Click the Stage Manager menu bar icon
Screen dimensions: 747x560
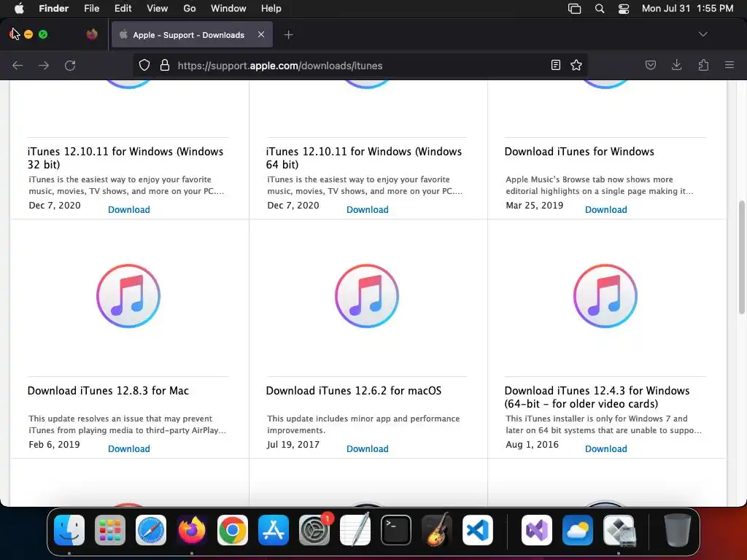tap(575, 9)
